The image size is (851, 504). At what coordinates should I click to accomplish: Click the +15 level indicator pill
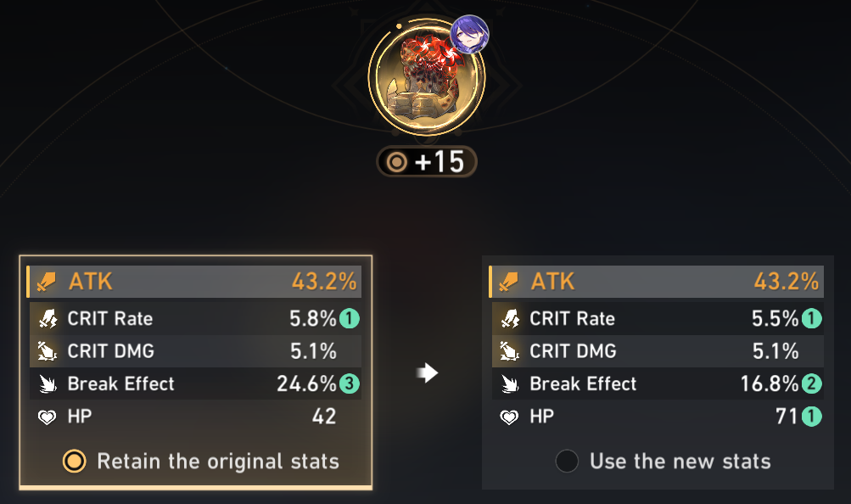coord(427,162)
